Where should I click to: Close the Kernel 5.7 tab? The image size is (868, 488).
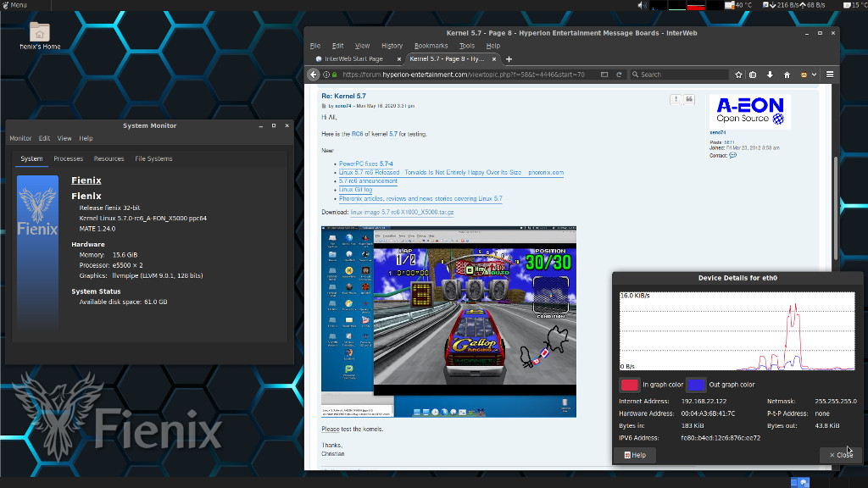tap(494, 59)
